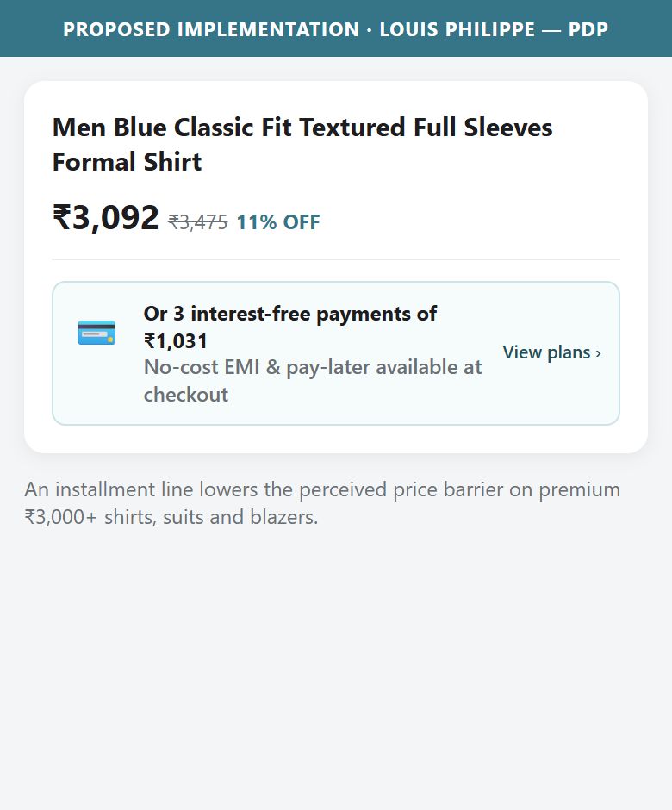
Task: Click the word checkout in installment box
Action: pos(186,395)
